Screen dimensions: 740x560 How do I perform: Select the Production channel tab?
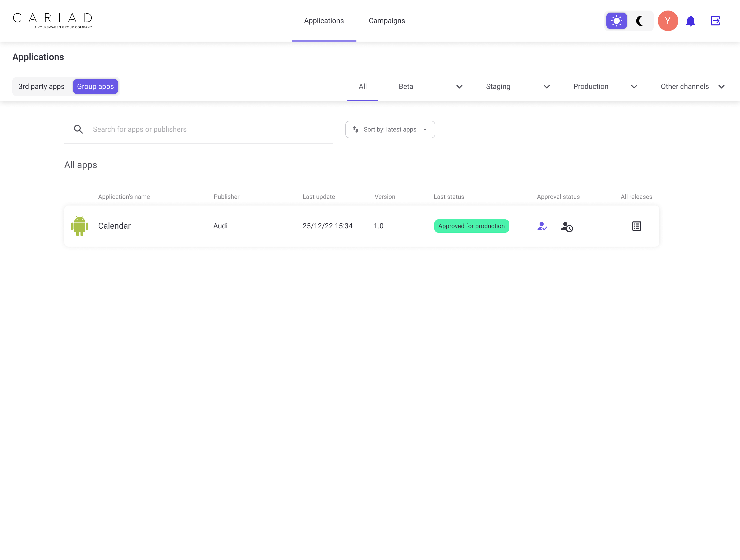591,87
